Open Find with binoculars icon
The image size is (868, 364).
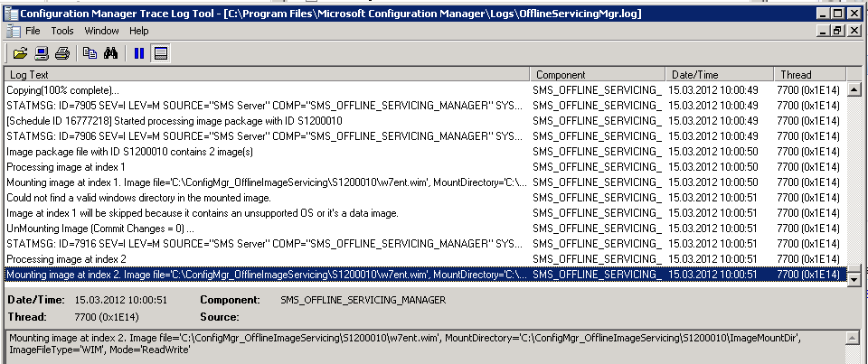pos(110,53)
